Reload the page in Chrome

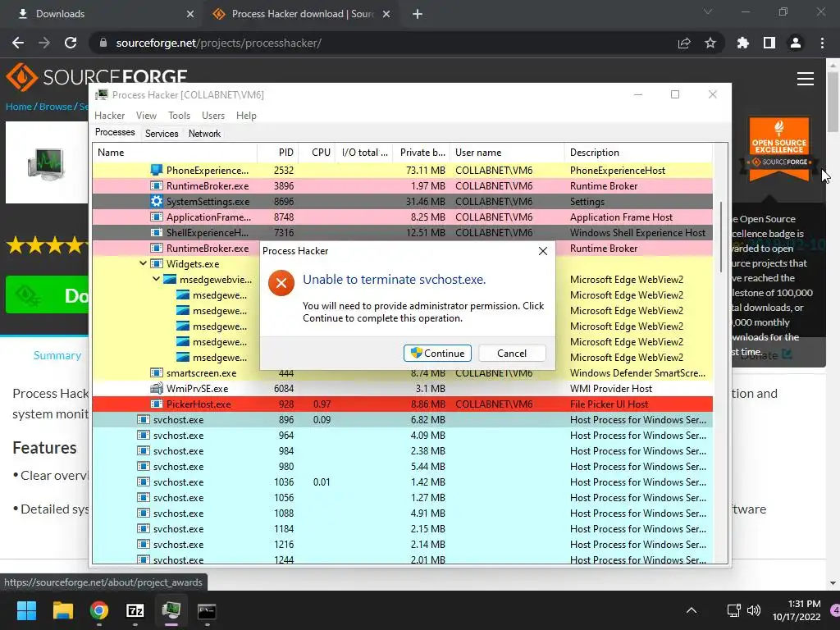(x=71, y=43)
